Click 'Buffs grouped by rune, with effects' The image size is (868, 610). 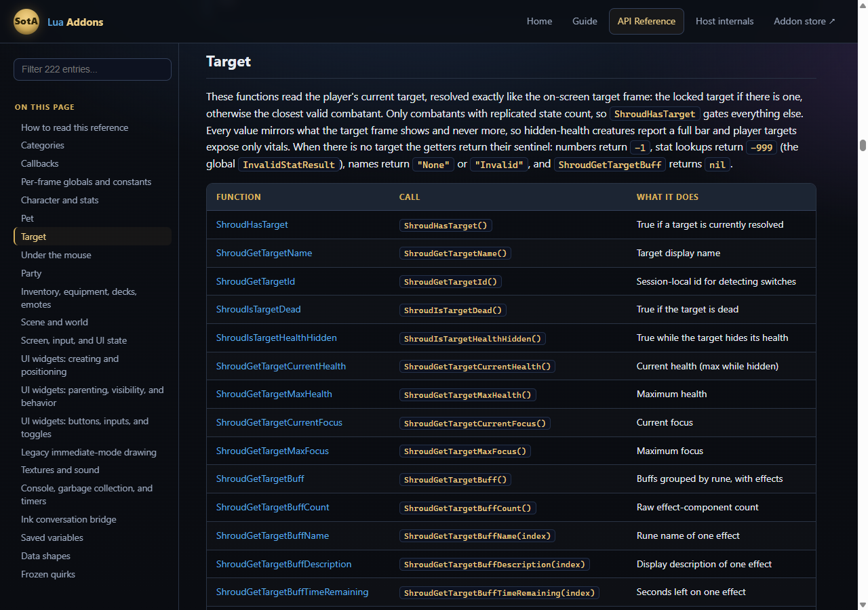[709, 479]
